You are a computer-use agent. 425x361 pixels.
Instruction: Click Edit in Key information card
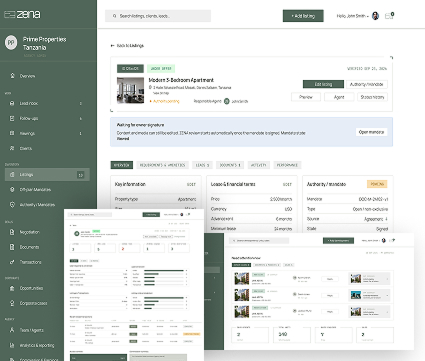191,184
